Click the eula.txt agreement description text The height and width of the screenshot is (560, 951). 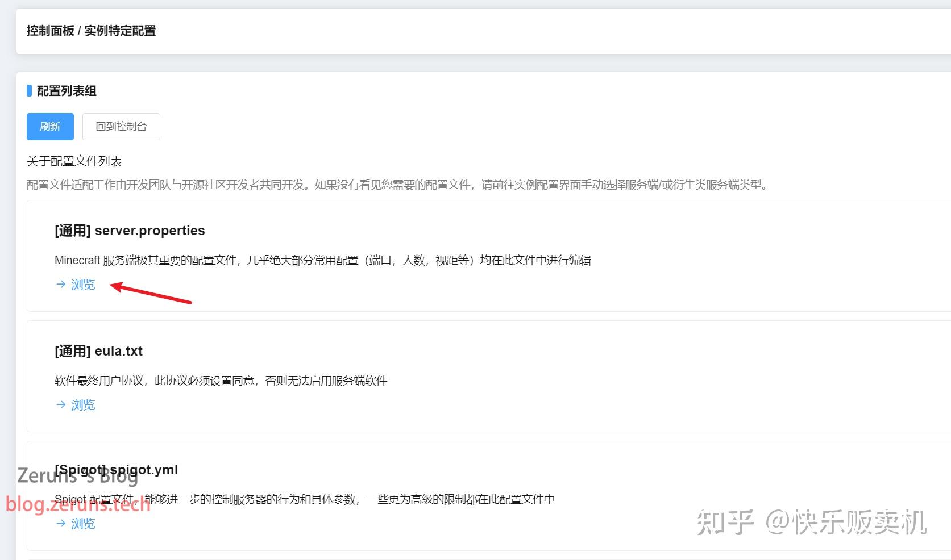(221, 380)
